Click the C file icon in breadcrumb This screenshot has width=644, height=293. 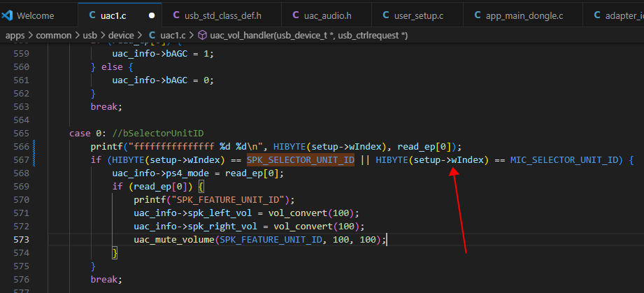[x=152, y=36]
